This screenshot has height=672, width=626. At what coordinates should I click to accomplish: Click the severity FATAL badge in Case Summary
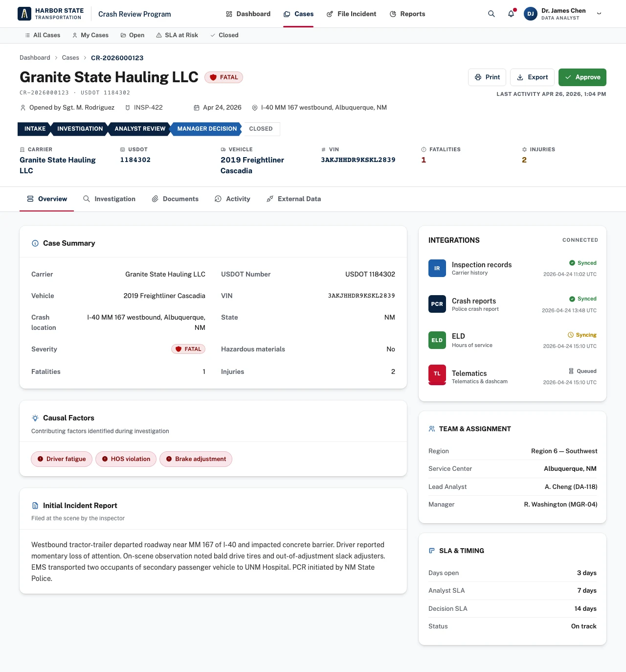(188, 349)
